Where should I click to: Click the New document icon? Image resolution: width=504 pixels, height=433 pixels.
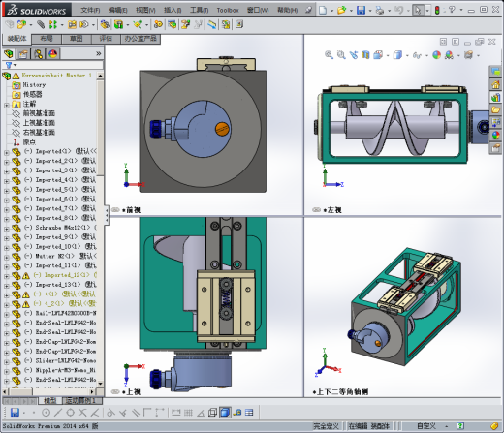click(x=323, y=10)
